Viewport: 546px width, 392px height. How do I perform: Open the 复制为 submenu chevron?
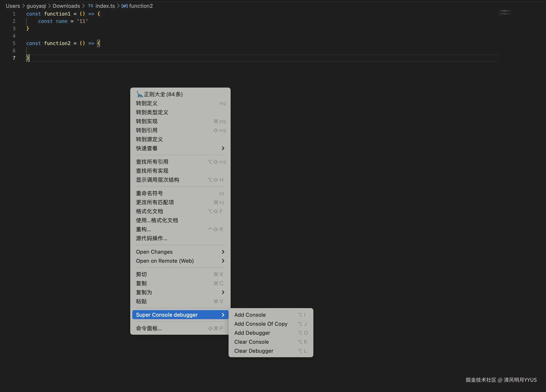point(223,292)
